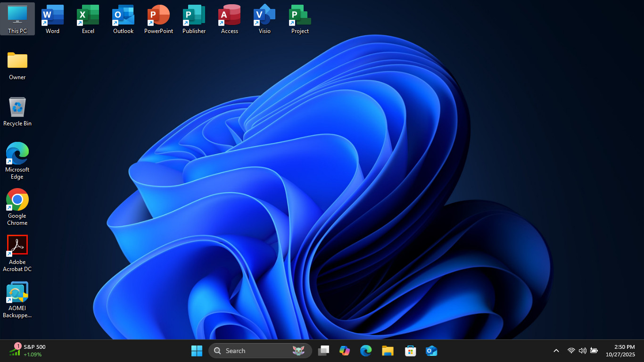Select the AOMEI Backupper desktop shortcut
Image resolution: width=644 pixels, height=362 pixels.
pos(17,300)
